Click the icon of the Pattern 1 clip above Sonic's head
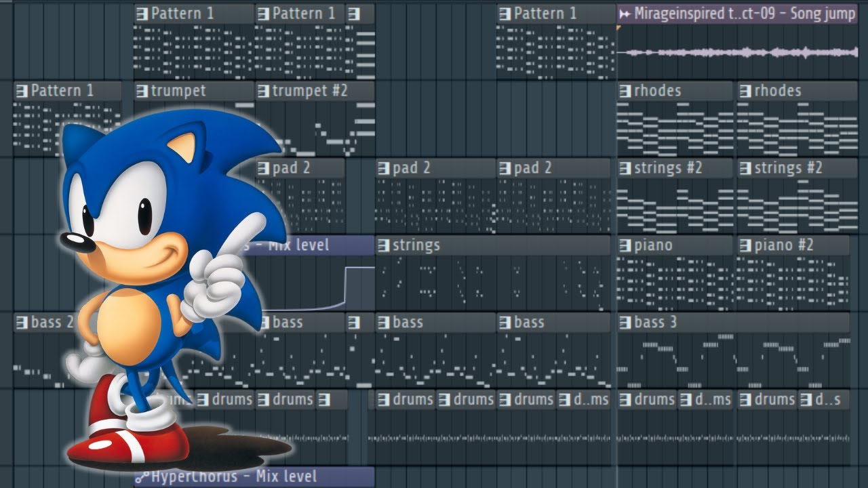The image size is (868, 488). 142,14
